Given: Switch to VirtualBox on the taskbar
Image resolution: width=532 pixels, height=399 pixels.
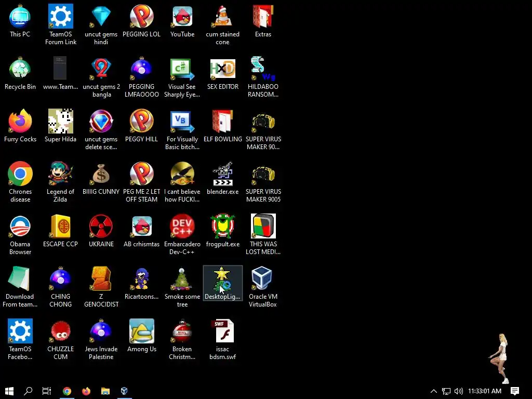Looking at the screenshot, I should [x=124, y=391].
